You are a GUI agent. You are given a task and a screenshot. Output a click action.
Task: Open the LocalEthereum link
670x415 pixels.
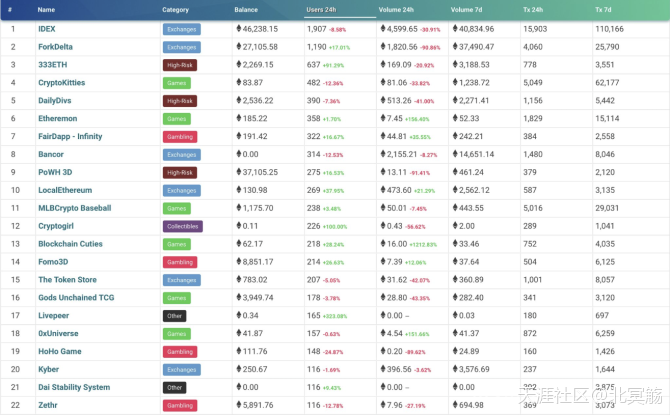coord(65,191)
